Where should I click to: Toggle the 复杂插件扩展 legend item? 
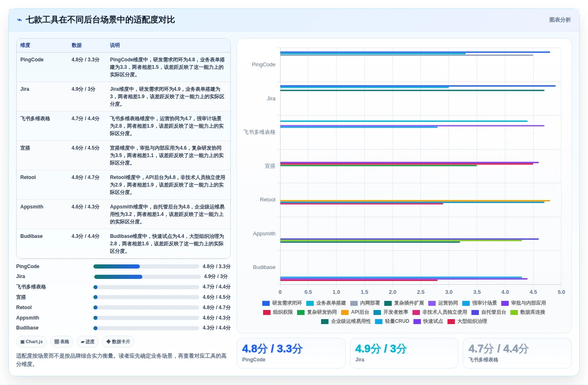404,303
